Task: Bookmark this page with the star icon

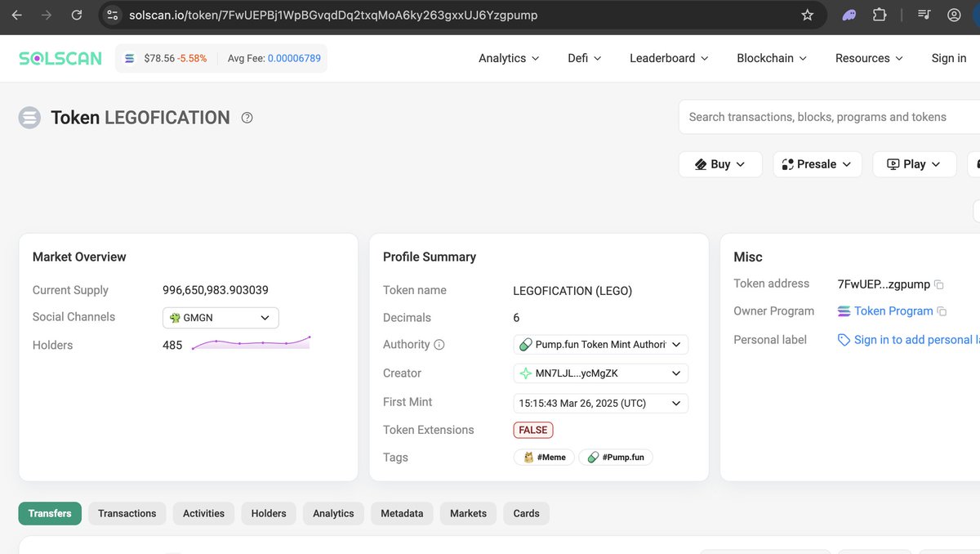Action: 807,15
